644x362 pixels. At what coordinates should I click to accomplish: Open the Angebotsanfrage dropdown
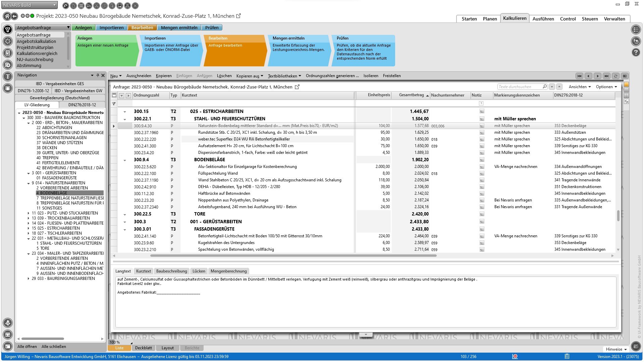click(43, 27)
